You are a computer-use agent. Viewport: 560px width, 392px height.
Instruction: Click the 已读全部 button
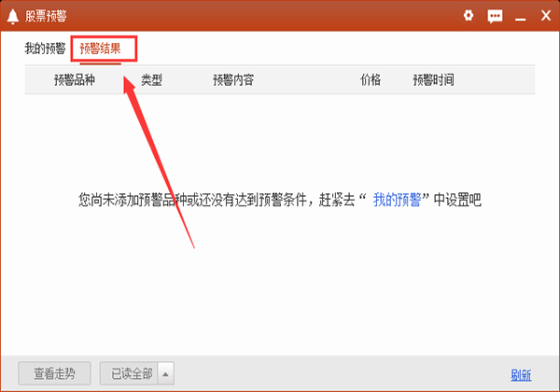129,373
